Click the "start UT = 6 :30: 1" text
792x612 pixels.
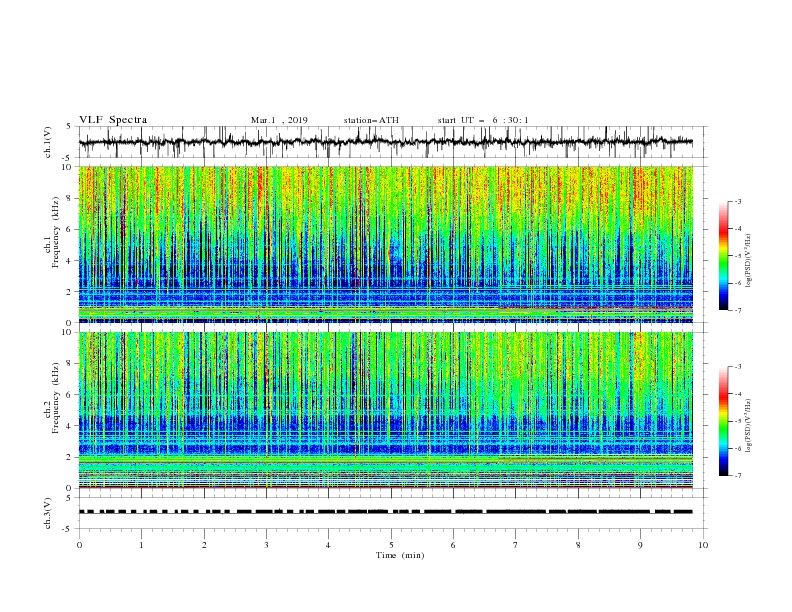tap(483, 120)
